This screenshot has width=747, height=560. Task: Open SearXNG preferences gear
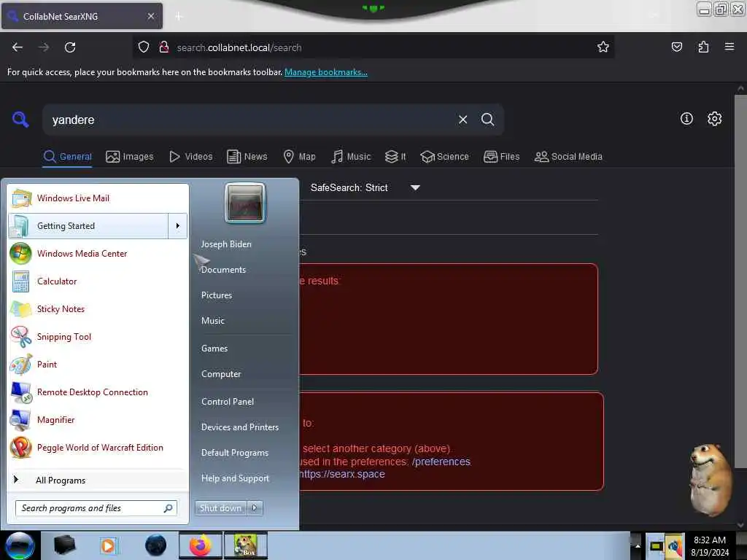(x=714, y=119)
